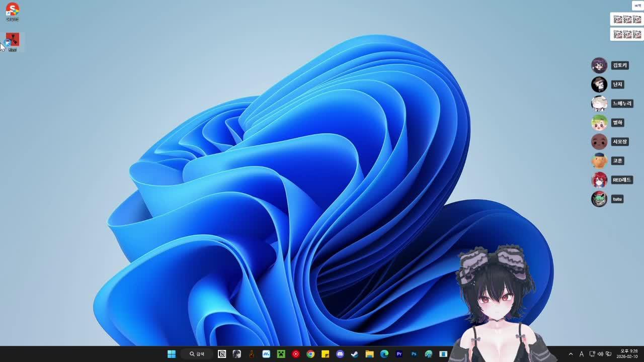
Task: Open Sticky Notes from the taskbar
Action: (x=325, y=353)
